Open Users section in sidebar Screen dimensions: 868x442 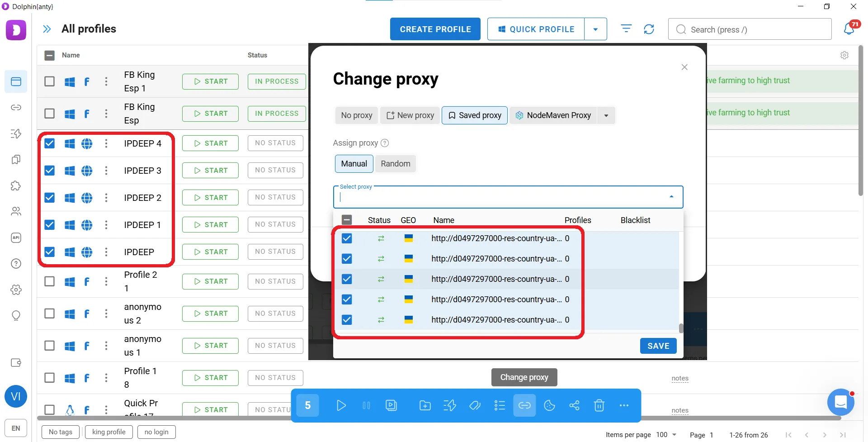click(x=16, y=211)
